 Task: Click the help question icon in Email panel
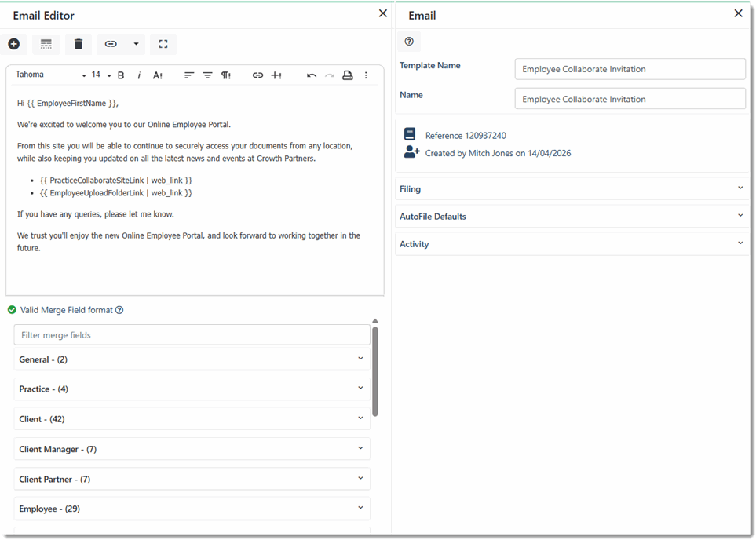tap(409, 42)
